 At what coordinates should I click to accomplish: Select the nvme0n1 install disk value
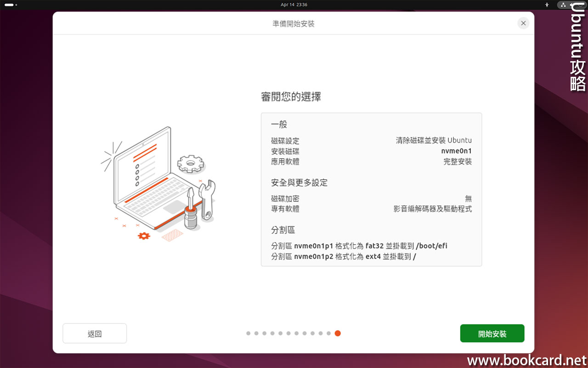pos(456,151)
